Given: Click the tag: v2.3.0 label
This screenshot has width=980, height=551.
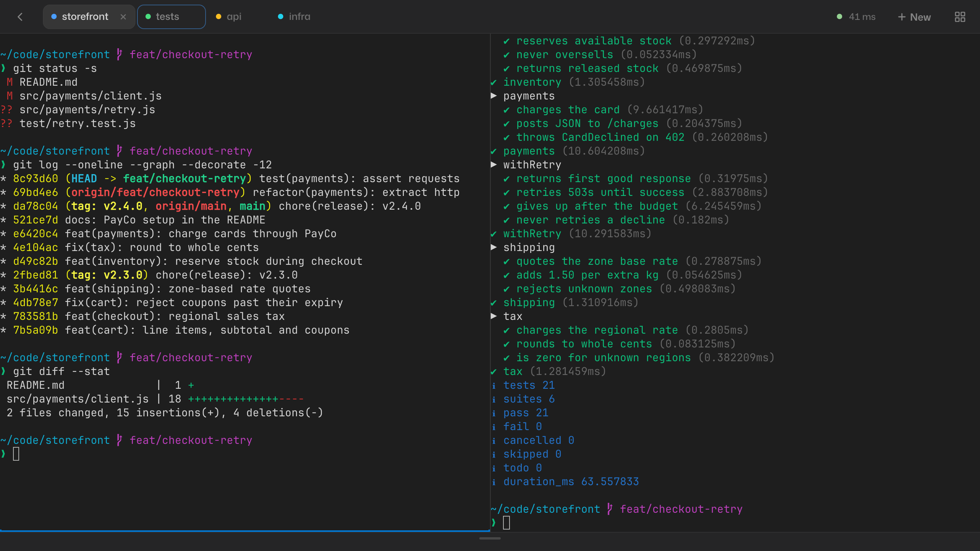Looking at the screenshot, I should pos(107,275).
